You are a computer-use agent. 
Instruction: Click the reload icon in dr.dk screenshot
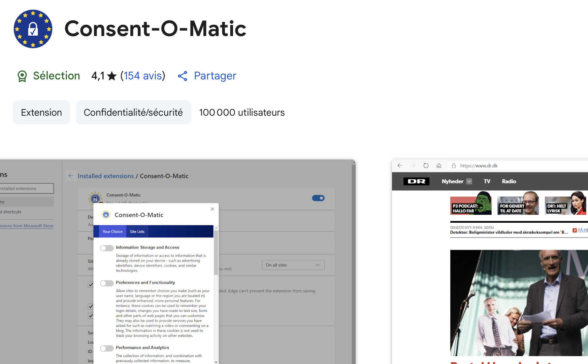pyautogui.click(x=426, y=166)
